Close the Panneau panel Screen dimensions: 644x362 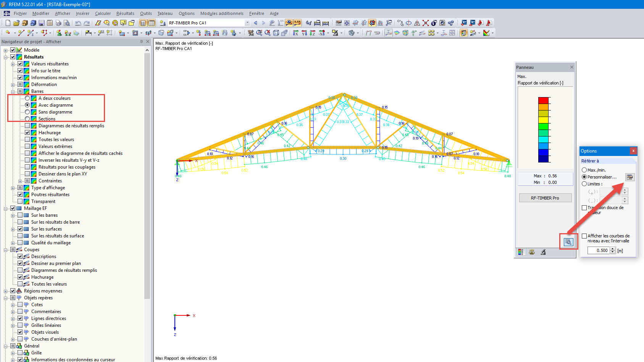coord(572,67)
